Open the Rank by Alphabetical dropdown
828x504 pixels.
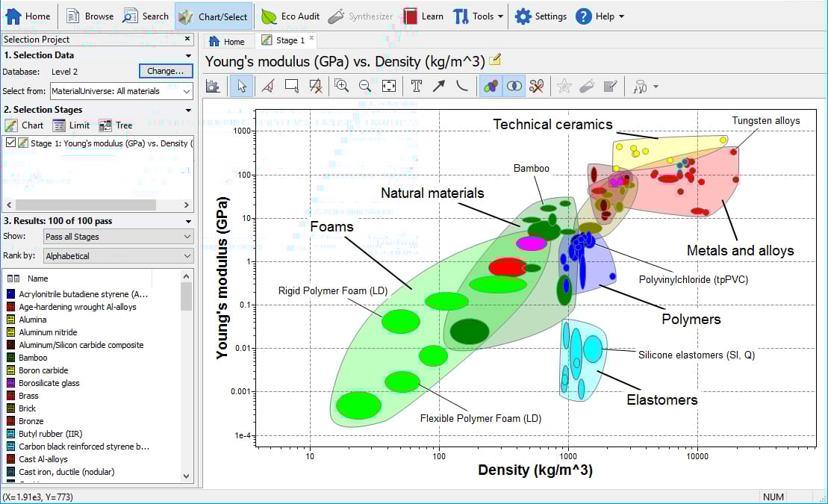pos(118,255)
